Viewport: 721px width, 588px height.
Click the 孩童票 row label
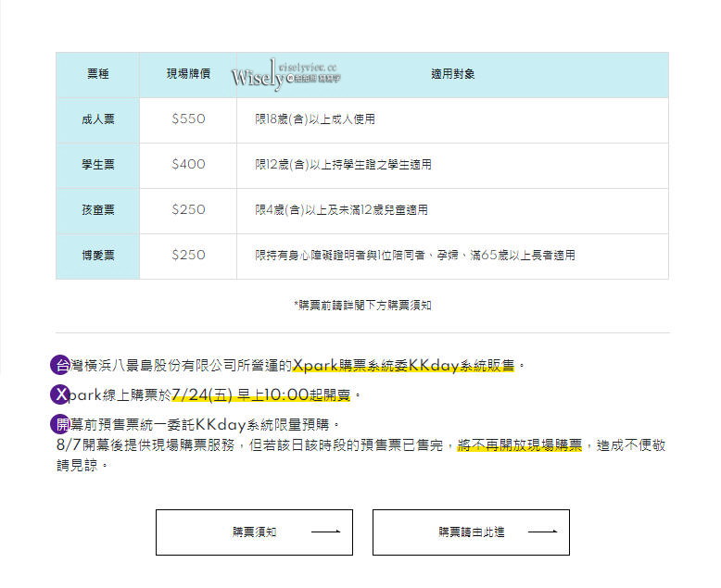click(x=98, y=210)
